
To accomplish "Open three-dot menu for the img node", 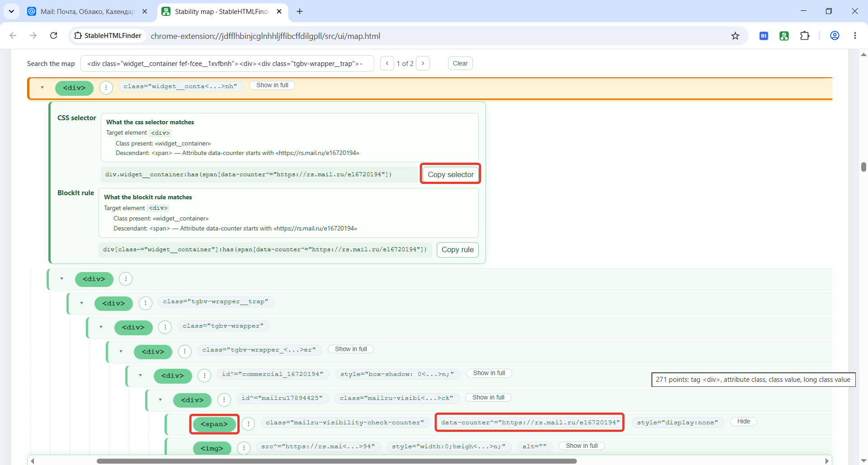I will (244, 448).
